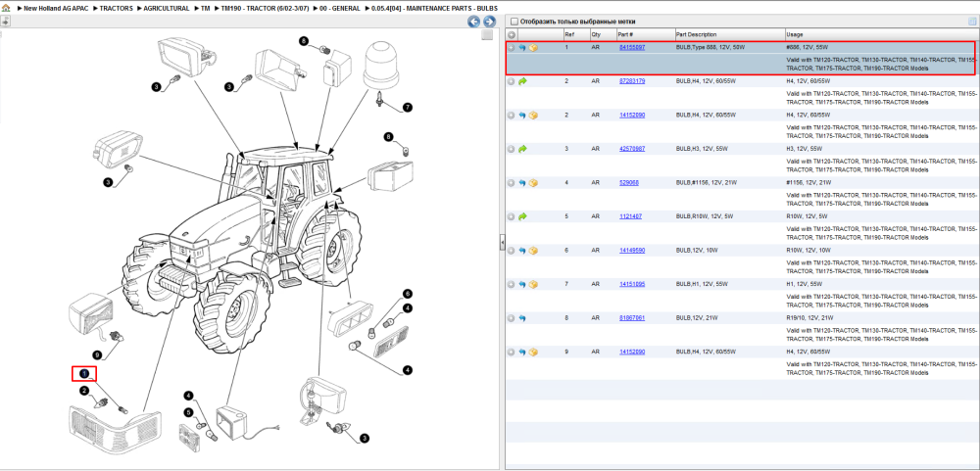Click blue arrow icon for part 81867061
Image resolution: width=980 pixels, height=471 pixels.
tap(522, 318)
